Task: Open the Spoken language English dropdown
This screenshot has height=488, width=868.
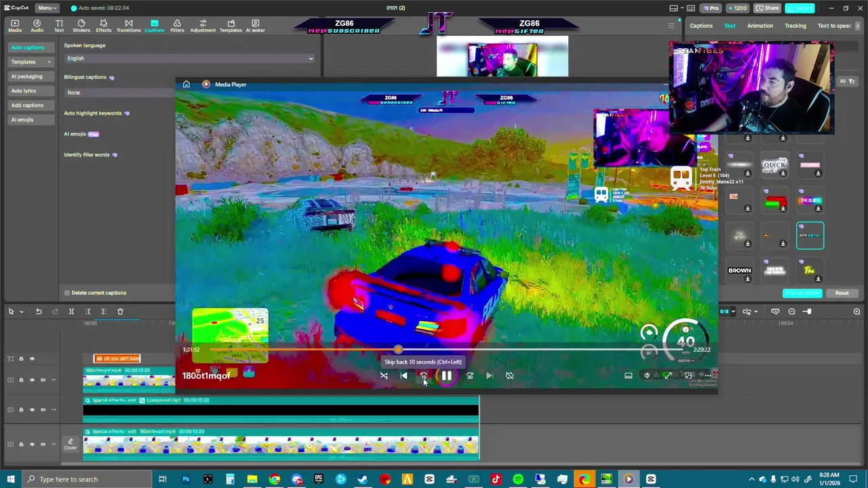Action: point(189,58)
